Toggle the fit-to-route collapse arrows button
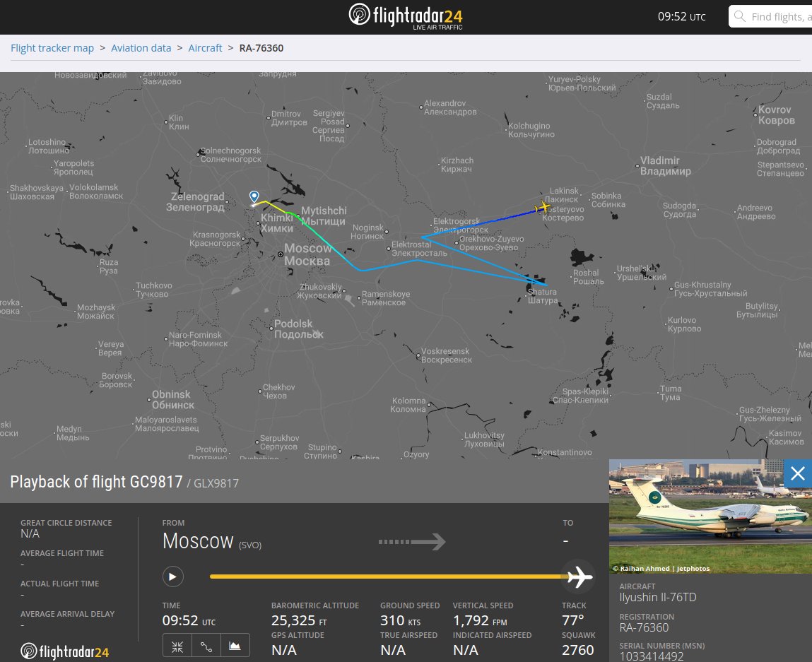This screenshot has height=662, width=812. (x=177, y=646)
